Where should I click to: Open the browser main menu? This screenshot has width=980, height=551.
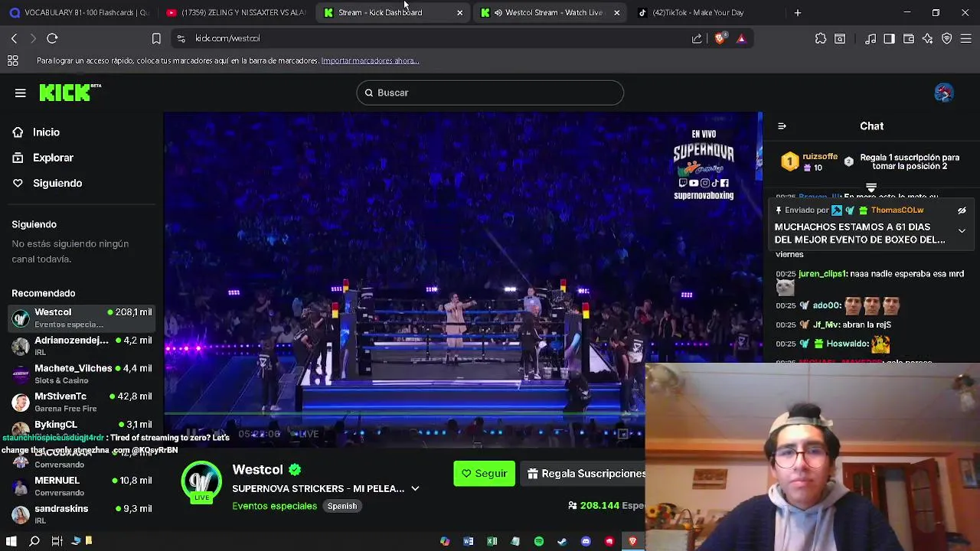click(966, 38)
